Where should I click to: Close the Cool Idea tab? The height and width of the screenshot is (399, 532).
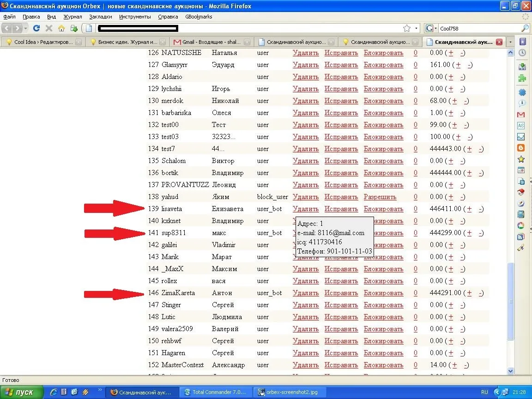(x=79, y=42)
